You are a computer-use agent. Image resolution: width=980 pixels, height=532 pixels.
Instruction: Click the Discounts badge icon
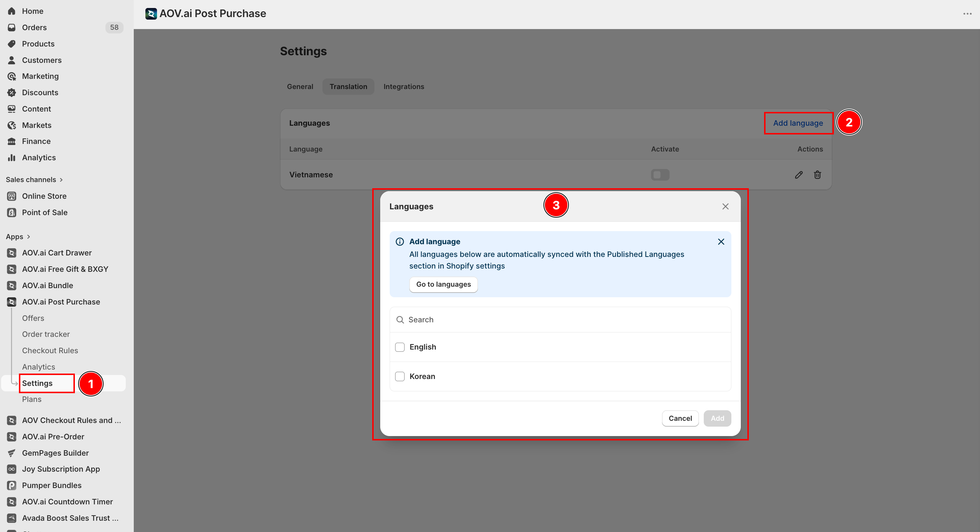click(12, 92)
